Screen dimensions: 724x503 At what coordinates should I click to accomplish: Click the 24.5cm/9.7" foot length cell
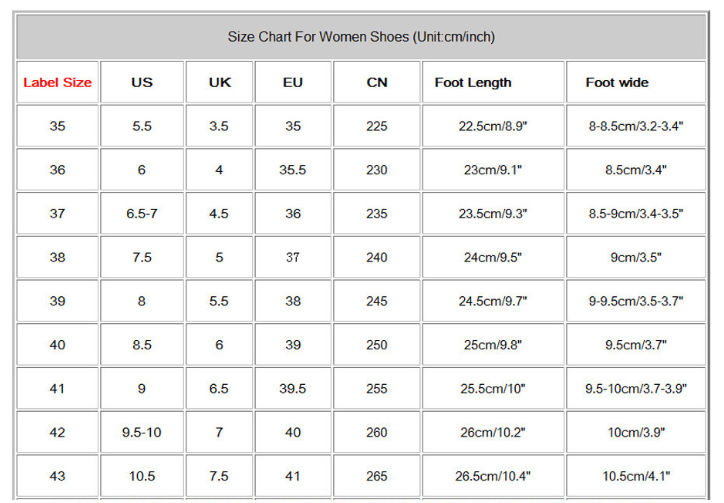(x=493, y=302)
